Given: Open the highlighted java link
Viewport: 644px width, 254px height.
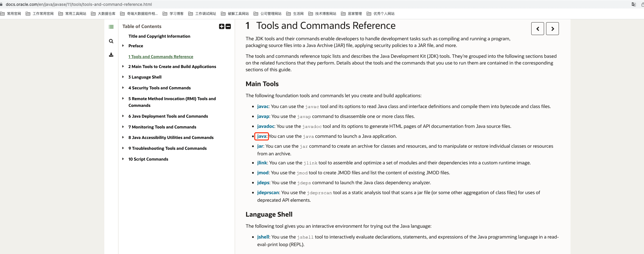Looking at the screenshot, I should click(x=262, y=136).
